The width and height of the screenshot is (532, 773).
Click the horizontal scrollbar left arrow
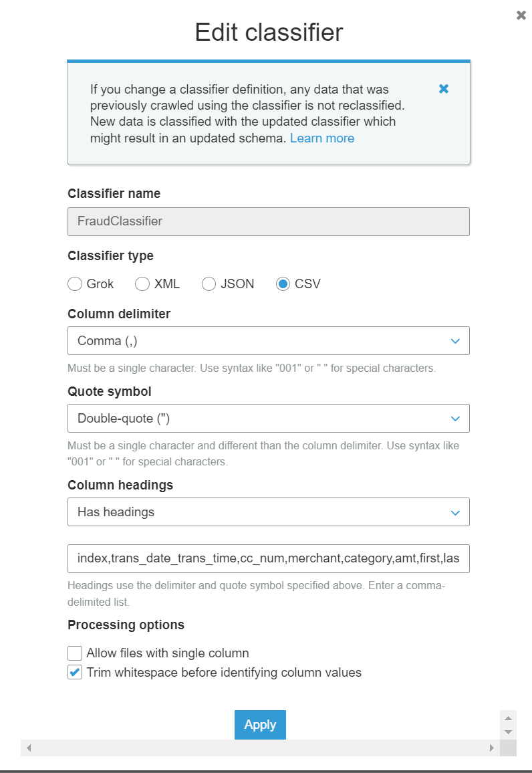tap(29, 748)
